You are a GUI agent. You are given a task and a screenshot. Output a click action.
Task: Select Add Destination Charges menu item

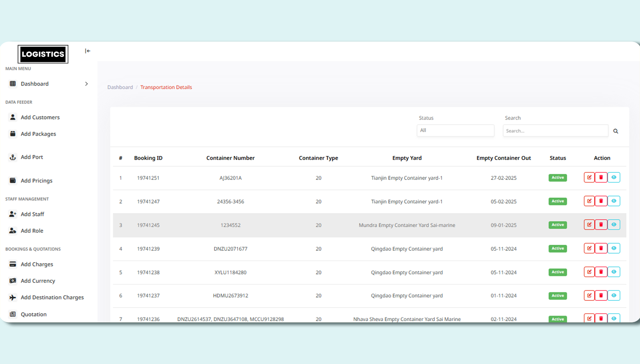(x=52, y=297)
